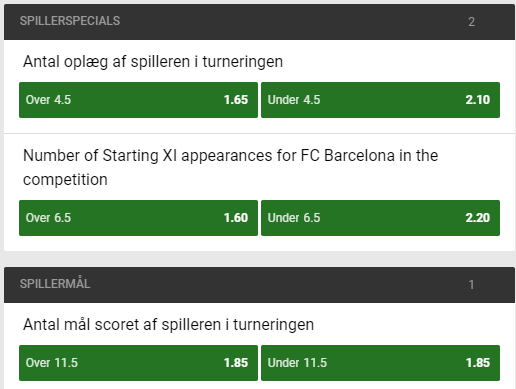Screen dimensions: 516x389
Task: Collapse the SPILLERMÅL section header
Action: [259, 285]
